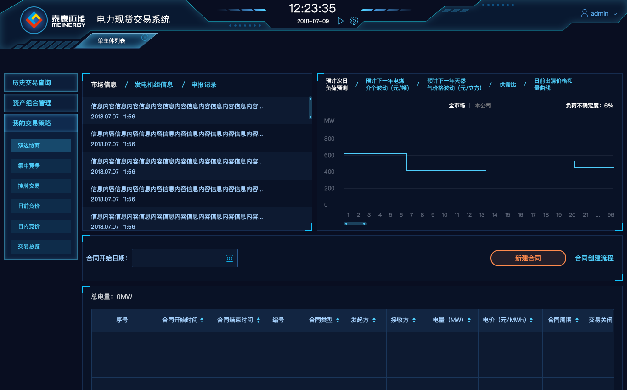
Task: Select chart tab ending with (元/吨)
Action: pos(387,84)
